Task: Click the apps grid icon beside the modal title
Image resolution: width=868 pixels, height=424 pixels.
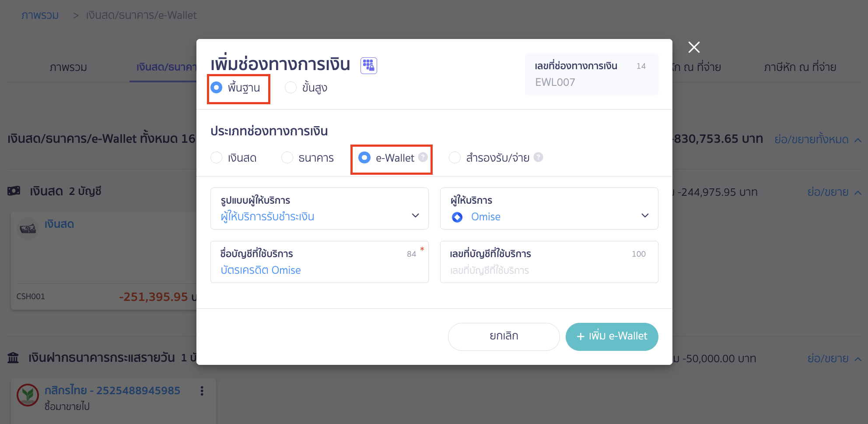Action: 368,65
